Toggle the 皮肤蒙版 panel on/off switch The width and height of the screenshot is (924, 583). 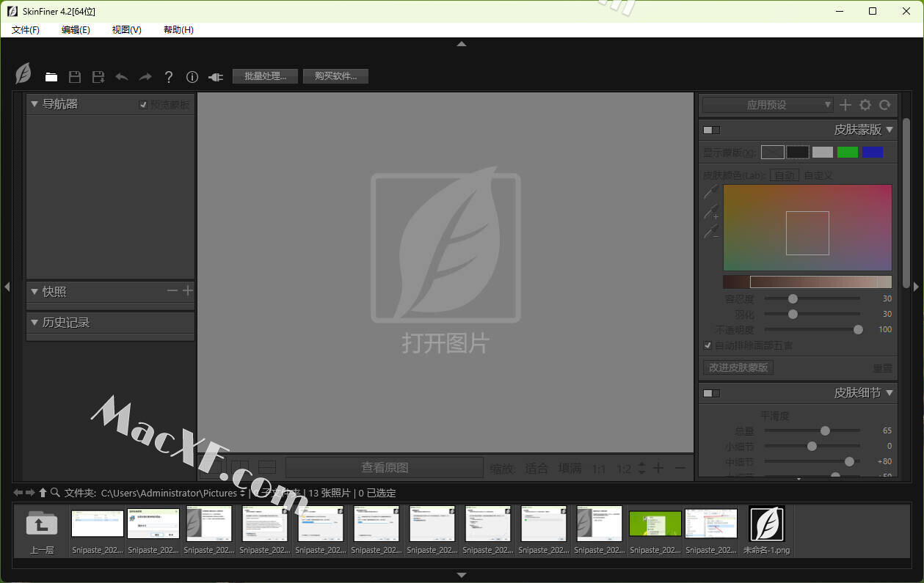click(x=711, y=130)
